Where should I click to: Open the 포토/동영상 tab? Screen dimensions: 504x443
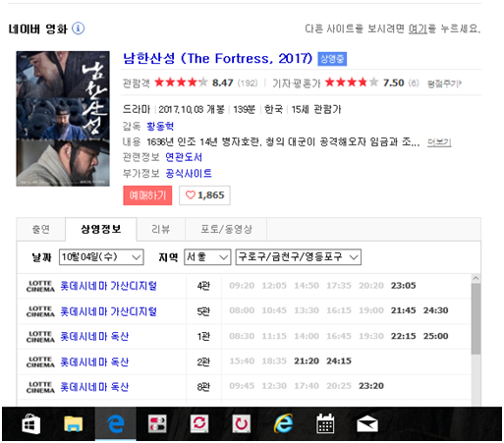pos(226,229)
